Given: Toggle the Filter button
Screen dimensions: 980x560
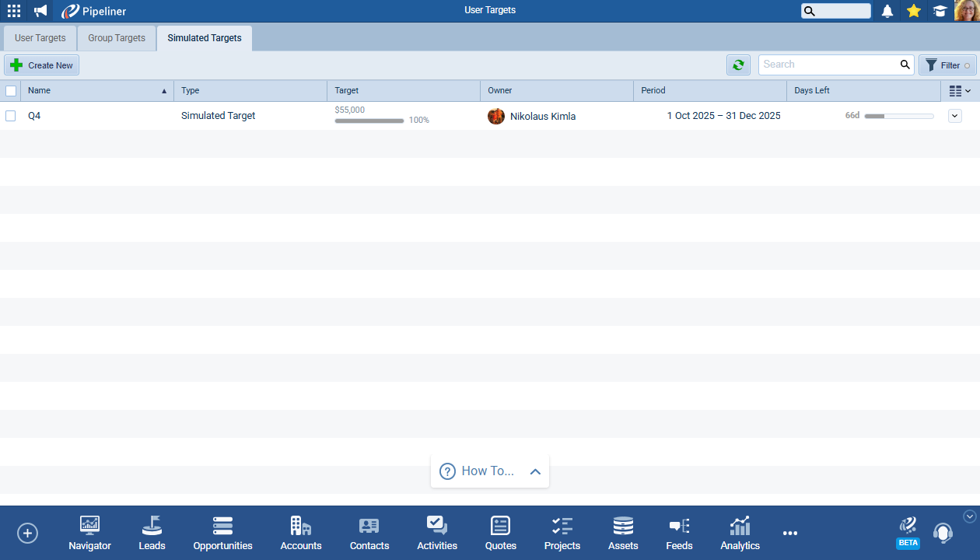Looking at the screenshot, I should [x=947, y=65].
